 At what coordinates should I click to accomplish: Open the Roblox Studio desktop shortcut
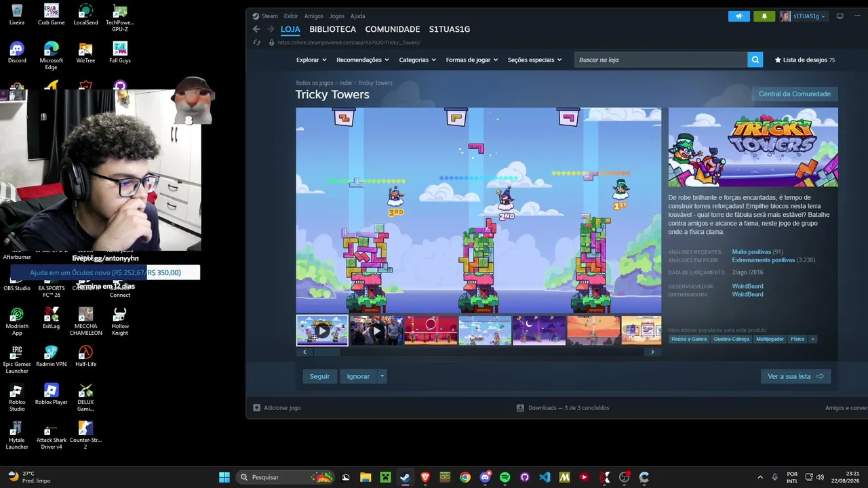coord(17,397)
